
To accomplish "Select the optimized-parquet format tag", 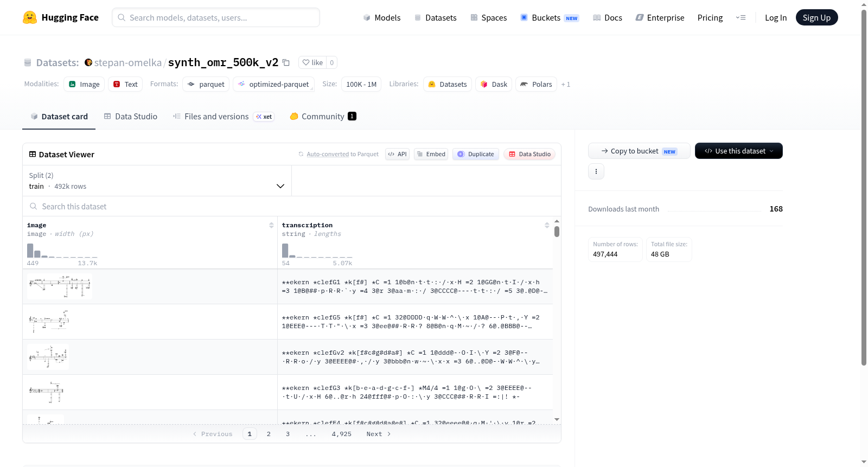I will pyautogui.click(x=273, y=84).
